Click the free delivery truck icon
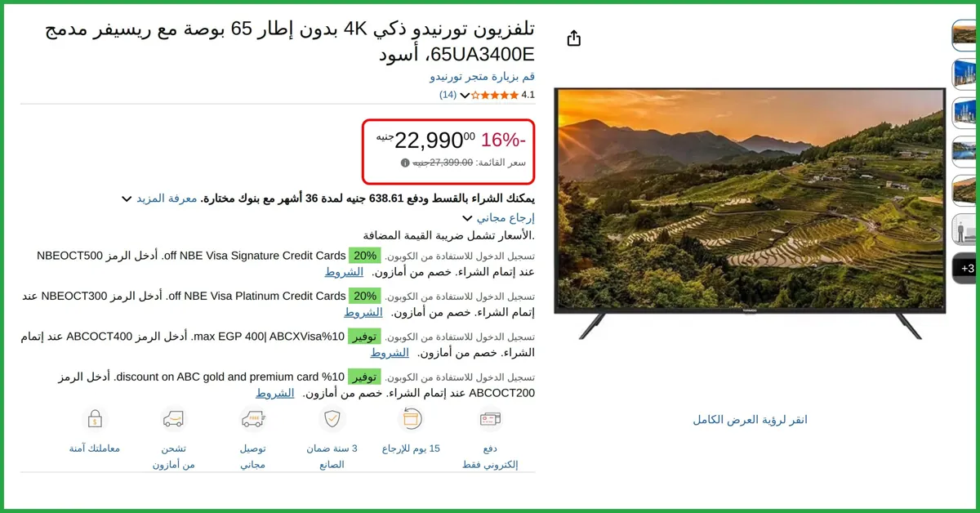This screenshot has width=980, height=513. click(x=252, y=419)
